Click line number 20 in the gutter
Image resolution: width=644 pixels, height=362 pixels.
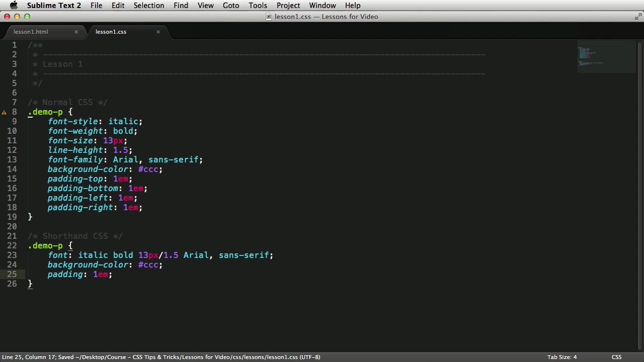(12, 227)
